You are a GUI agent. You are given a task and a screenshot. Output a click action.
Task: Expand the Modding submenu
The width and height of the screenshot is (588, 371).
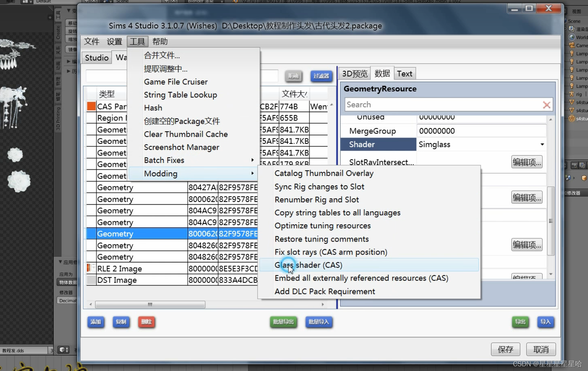tap(194, 173)
